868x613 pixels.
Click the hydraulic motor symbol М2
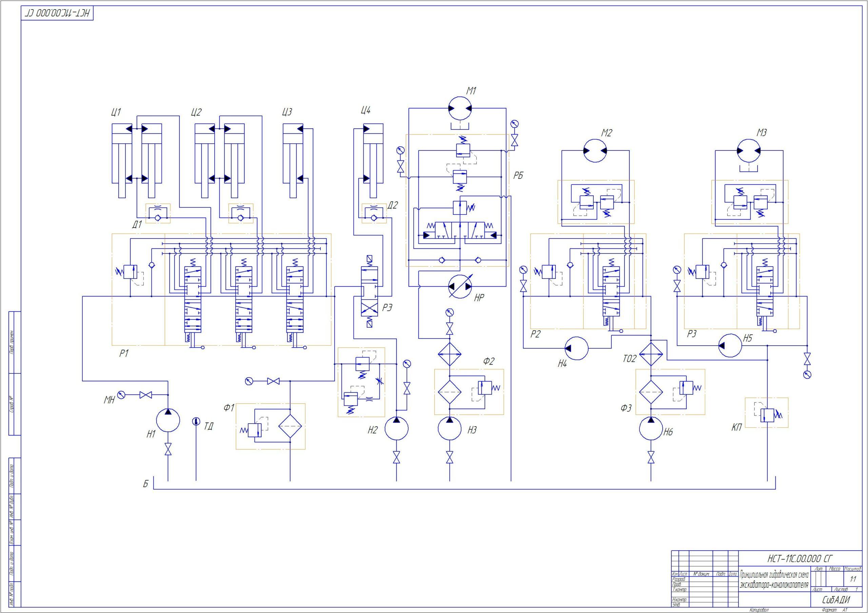[595, 150]
